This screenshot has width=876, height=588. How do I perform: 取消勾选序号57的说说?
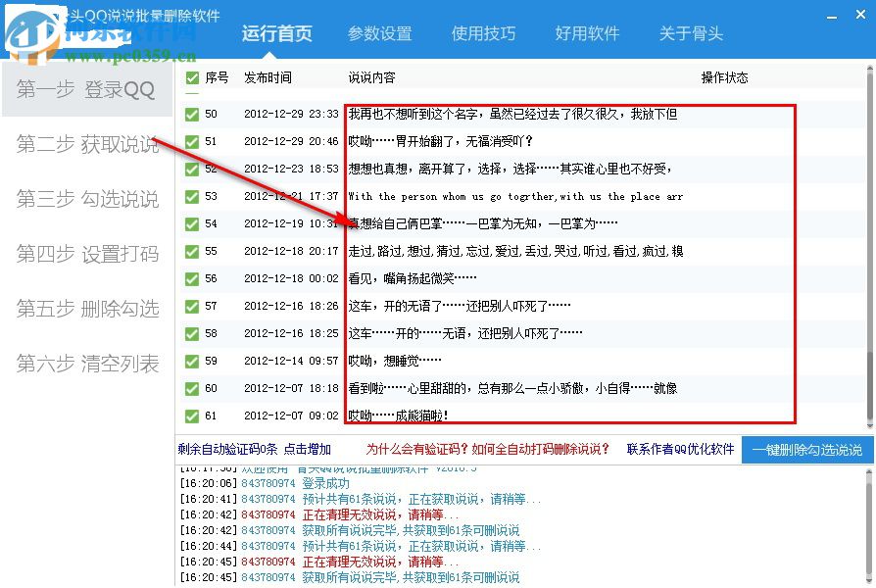[192, 305]
